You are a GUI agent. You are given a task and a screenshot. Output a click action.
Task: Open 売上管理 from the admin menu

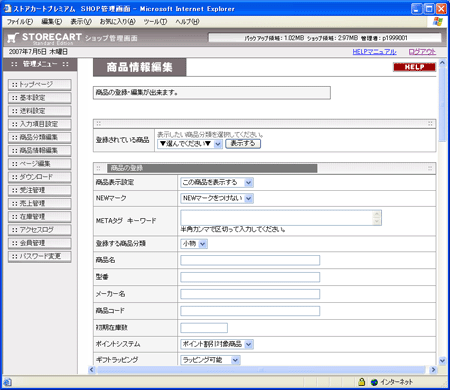point(40,203)
